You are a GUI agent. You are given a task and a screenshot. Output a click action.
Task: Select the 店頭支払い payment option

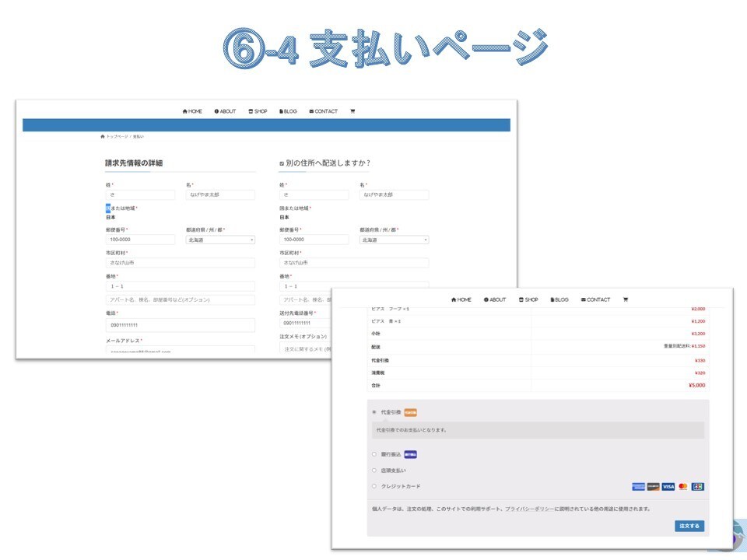pyautogui.click(x=374, y=471)
